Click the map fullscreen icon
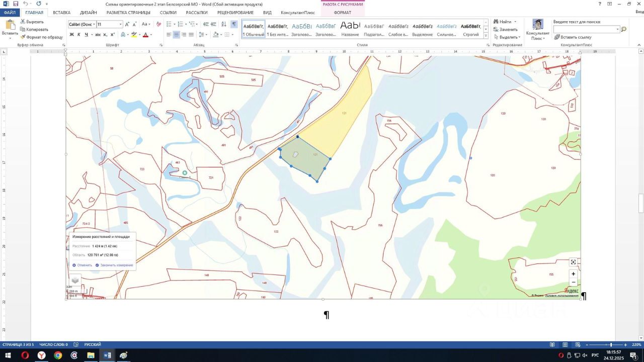 pos(573,262)
